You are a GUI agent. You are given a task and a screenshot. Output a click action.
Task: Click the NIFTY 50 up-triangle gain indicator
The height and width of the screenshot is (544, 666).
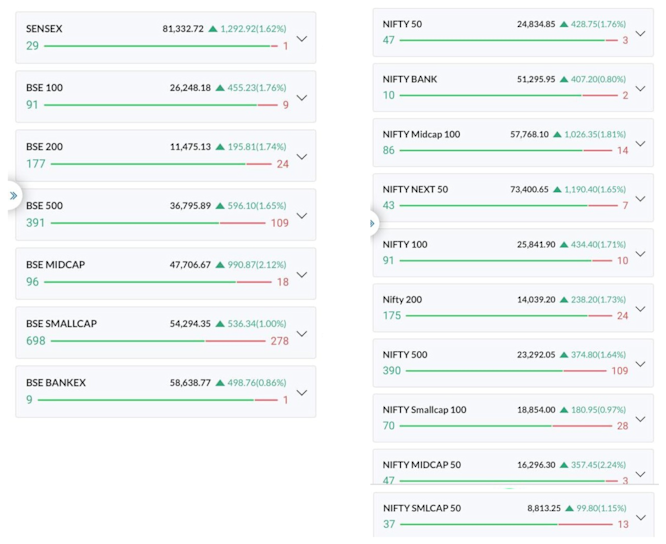coord(564,24)
